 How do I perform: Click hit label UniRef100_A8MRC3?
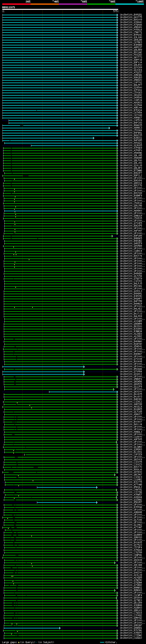(x=131, y=128)
